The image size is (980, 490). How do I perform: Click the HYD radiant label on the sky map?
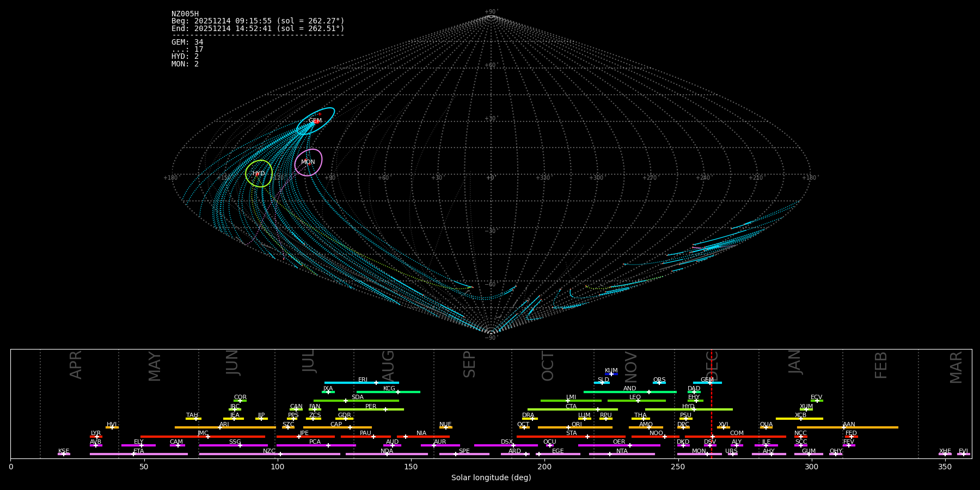(259, 174)
